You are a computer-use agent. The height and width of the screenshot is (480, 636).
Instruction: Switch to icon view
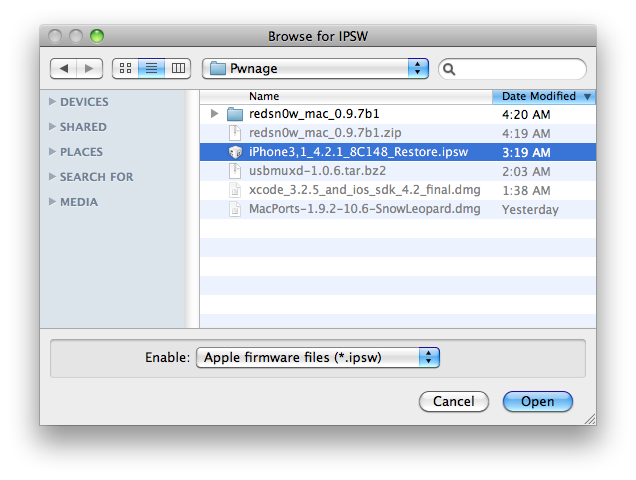pyautogui.click(x=125, y=68)
